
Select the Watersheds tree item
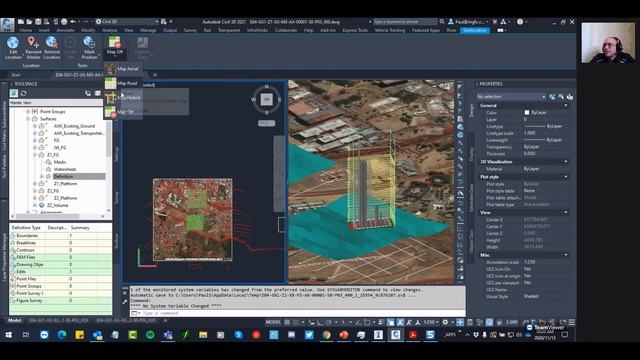pyautogui.click(x=65, y=169)
